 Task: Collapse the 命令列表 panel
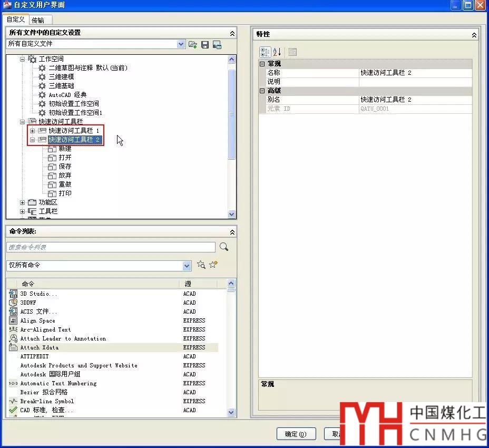click(x=232, y=232)
